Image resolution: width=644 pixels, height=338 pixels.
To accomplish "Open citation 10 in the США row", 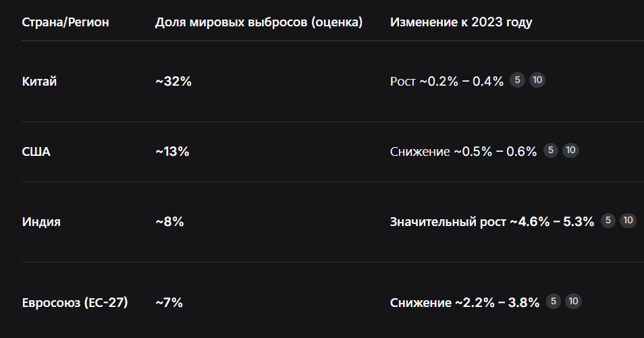I will [x=570, y=150].
